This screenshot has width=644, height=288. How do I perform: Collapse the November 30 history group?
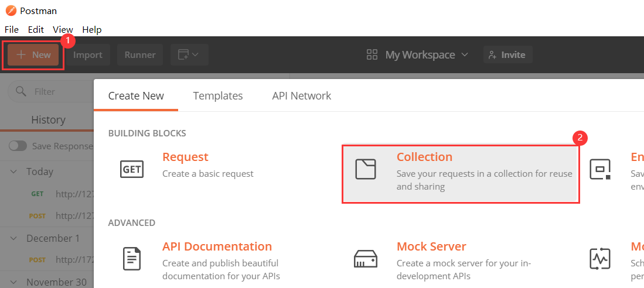pyautogui.click(x=14, y=282)
